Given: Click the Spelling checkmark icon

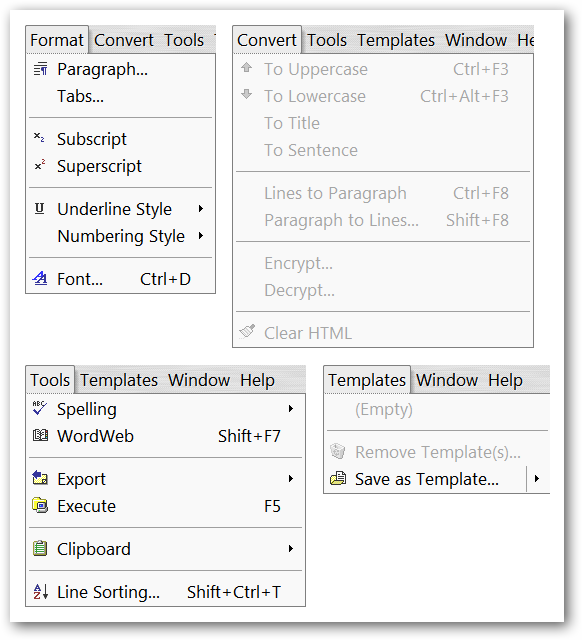Looking at the screenshot, I should coord(40,408).
